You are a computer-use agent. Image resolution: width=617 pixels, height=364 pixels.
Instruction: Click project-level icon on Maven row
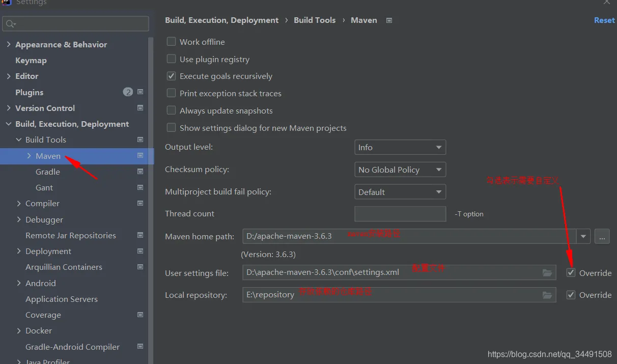[141, 156]
